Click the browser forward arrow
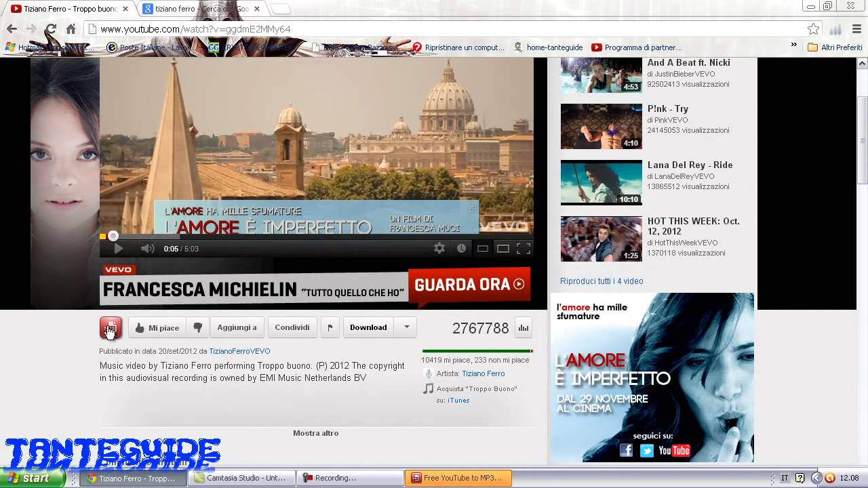The image size is (868, 488). coord(31,29)
